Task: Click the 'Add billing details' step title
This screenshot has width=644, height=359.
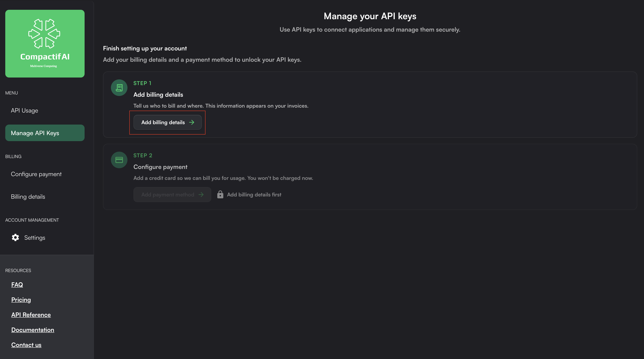Action: pos(158,95)
